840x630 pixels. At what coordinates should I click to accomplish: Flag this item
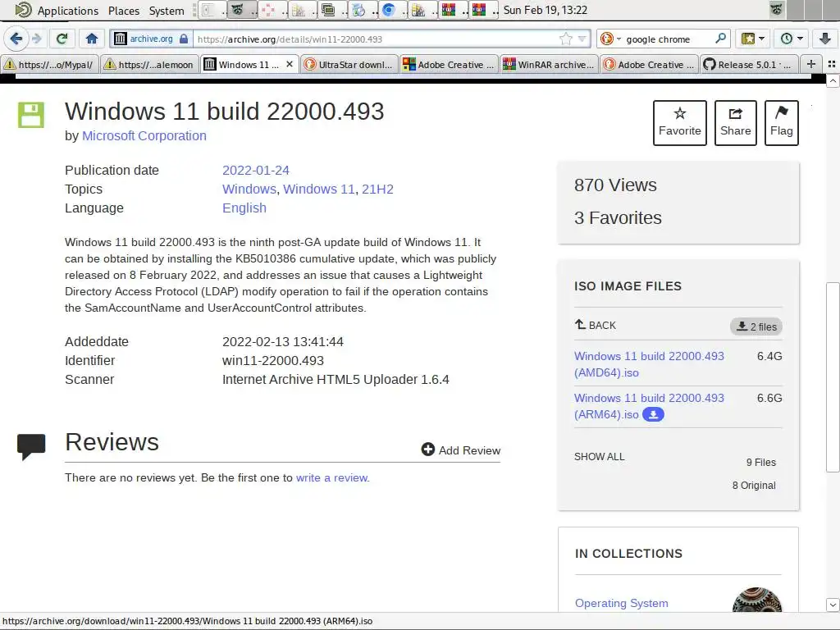[782, 123]
